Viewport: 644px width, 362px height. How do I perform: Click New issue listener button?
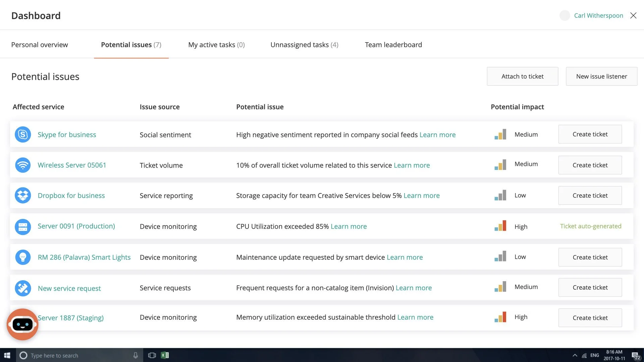[x=601, y=76]
